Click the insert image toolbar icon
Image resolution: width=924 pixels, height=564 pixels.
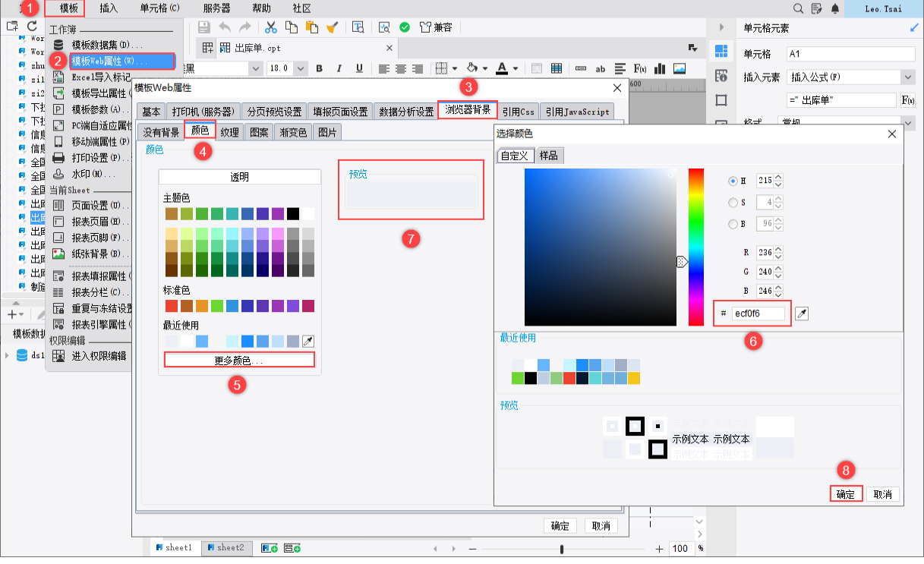pos(679,68)
